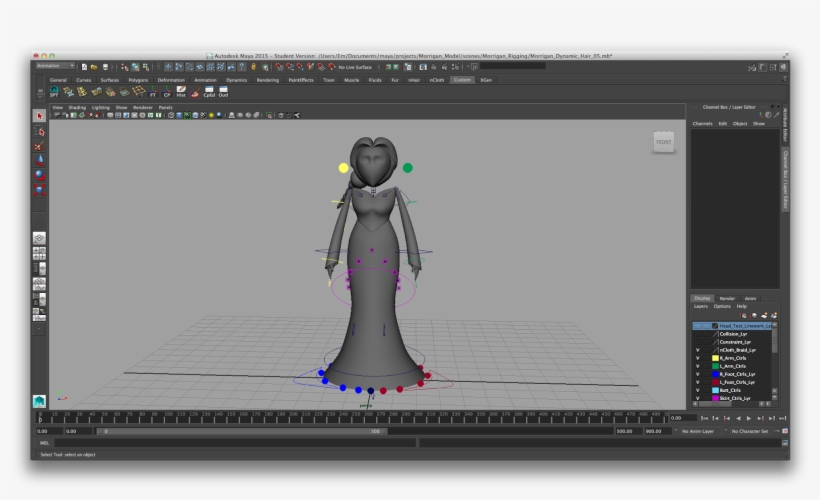Click the FT shelf button
The height and width of the screenshot is (500, 820).
(153, 92)
